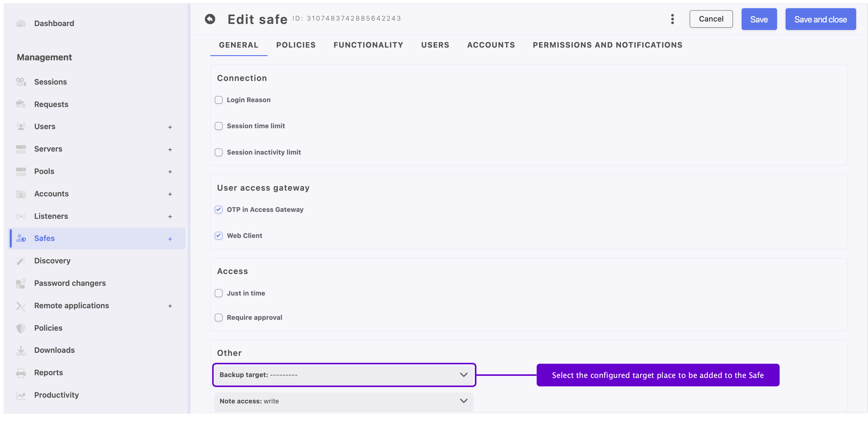Click the plus icon next to Accounts
The height and width of the screenshot is (421, 868).
point(170,194)
